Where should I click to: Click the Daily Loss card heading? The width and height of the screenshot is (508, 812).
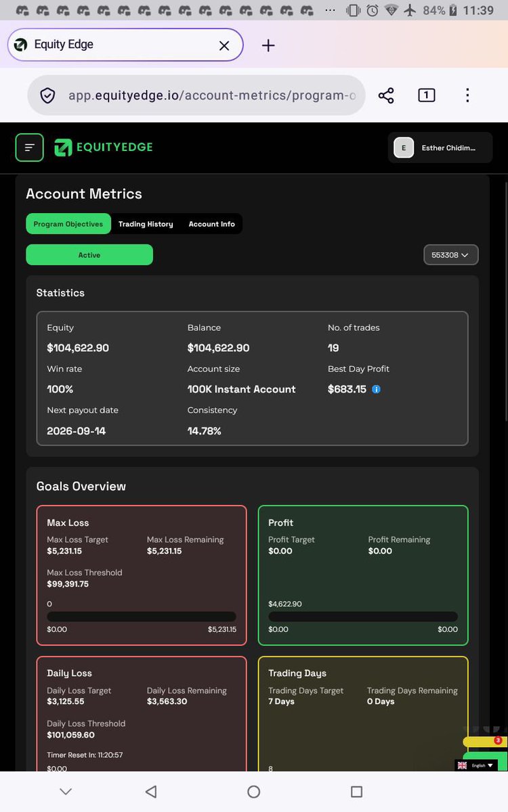[69, 673]
